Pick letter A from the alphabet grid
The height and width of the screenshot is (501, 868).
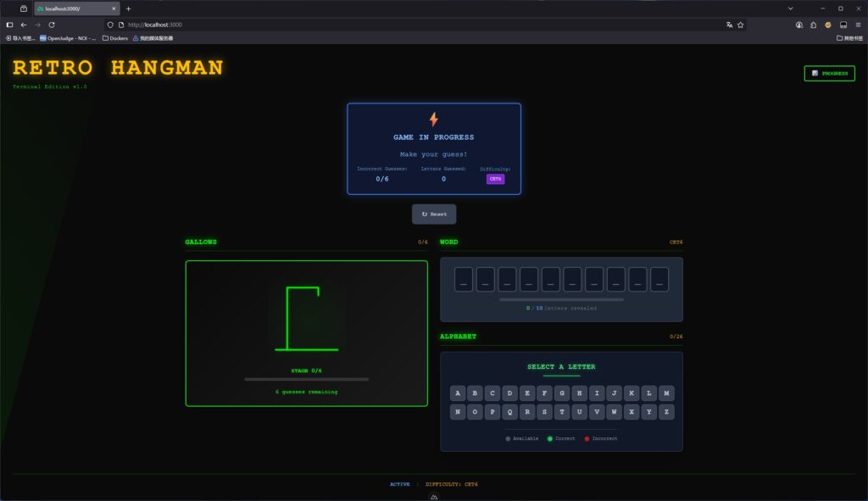point(458,393)
